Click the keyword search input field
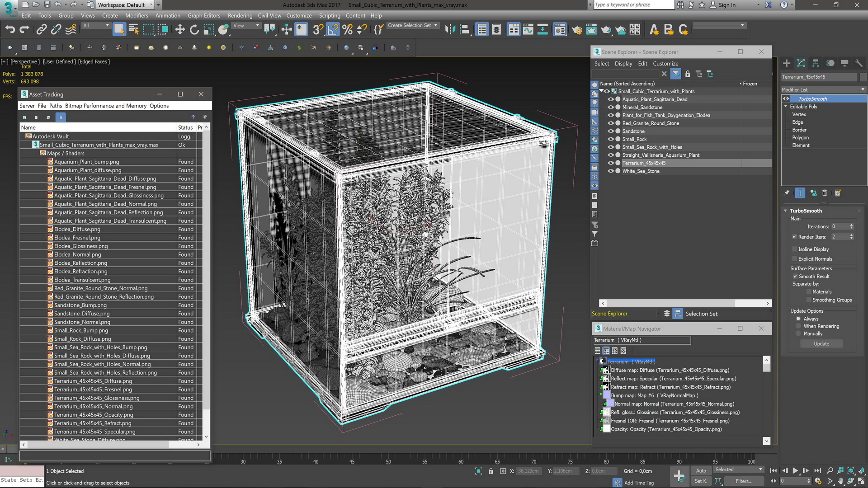The width and height of the screenshot is (868, 488). (x=633, y=5)
